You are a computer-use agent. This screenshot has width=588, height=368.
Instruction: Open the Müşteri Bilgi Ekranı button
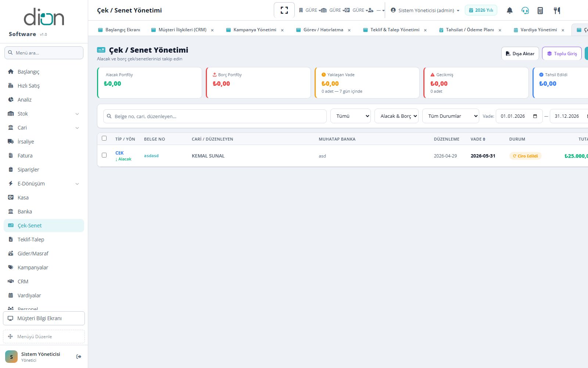click(x=44, y=318)
